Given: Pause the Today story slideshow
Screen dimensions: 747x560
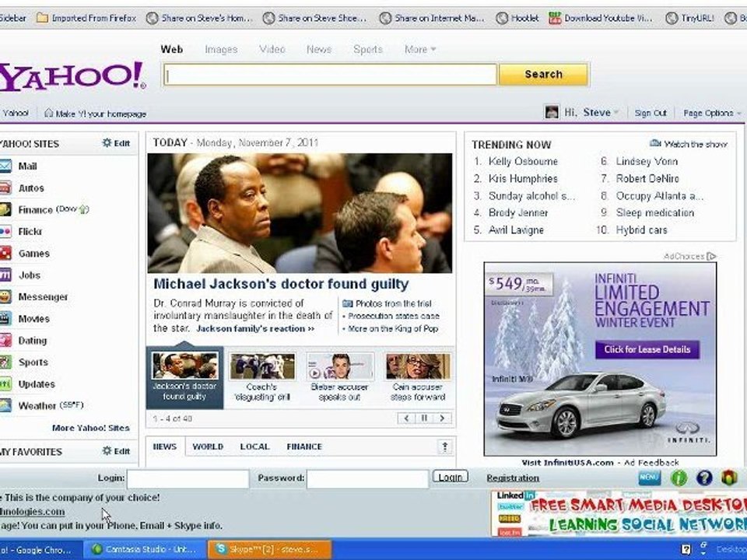Looking at the screenshot, I should point(424,418).
